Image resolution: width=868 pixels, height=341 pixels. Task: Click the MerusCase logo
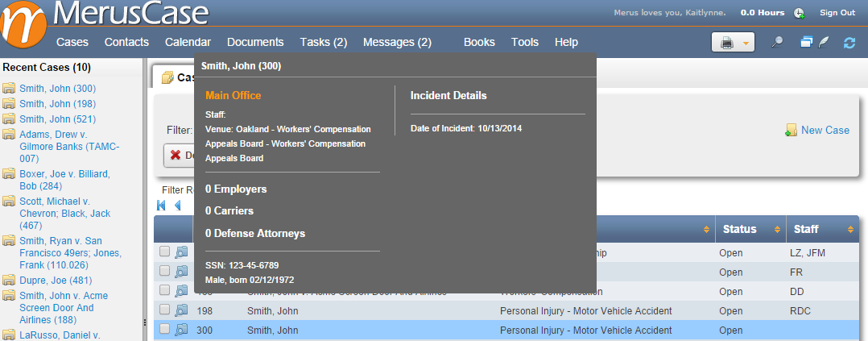(x=105, y=23)
